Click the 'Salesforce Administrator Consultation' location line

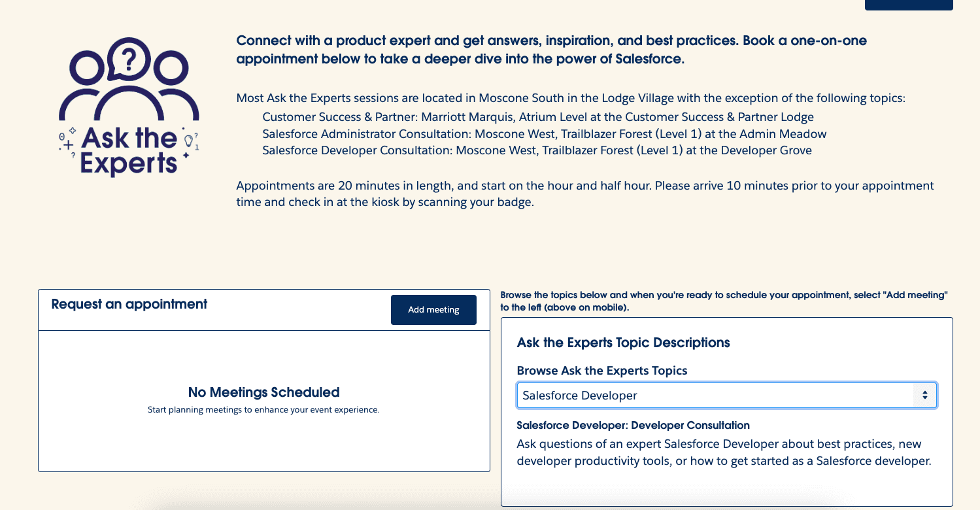point(545,134)
